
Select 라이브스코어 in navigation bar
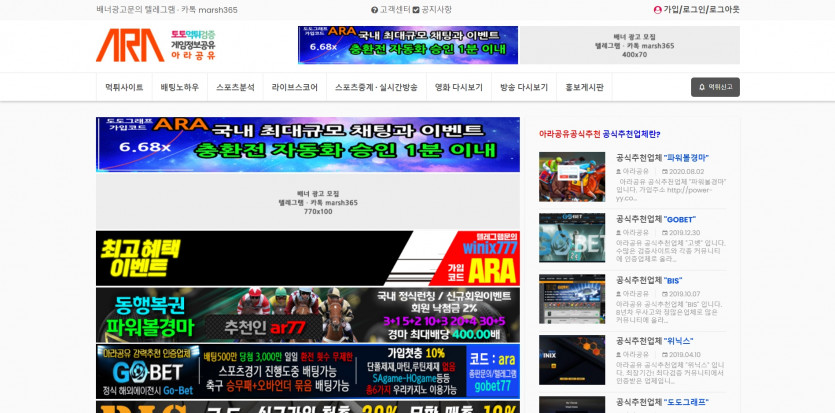pos(294,87)
